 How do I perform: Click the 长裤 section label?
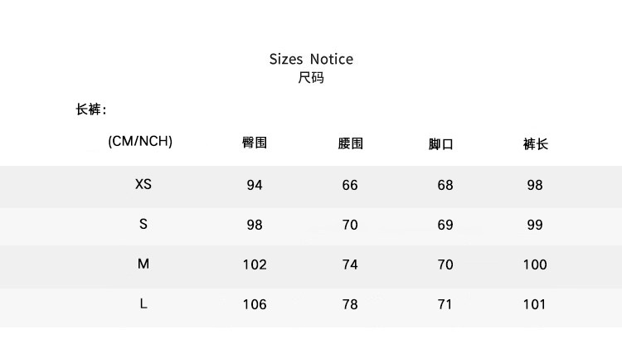91,110
